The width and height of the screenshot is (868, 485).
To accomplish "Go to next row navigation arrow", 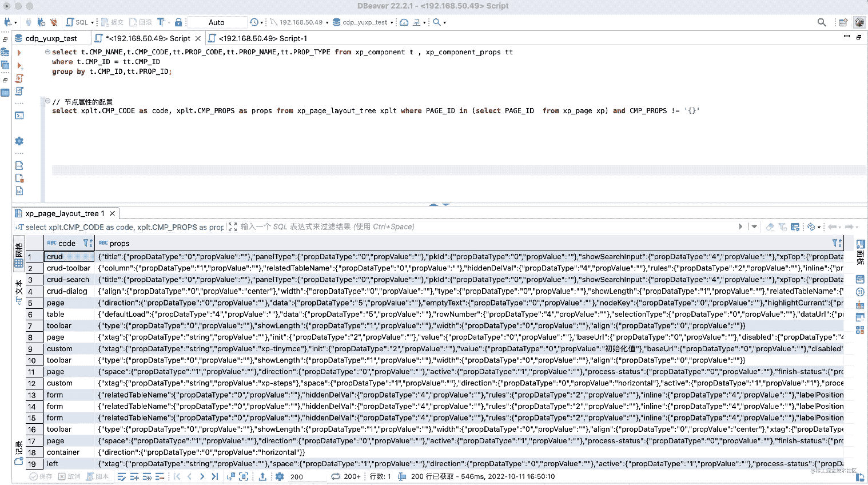I will tap(202, 476).
